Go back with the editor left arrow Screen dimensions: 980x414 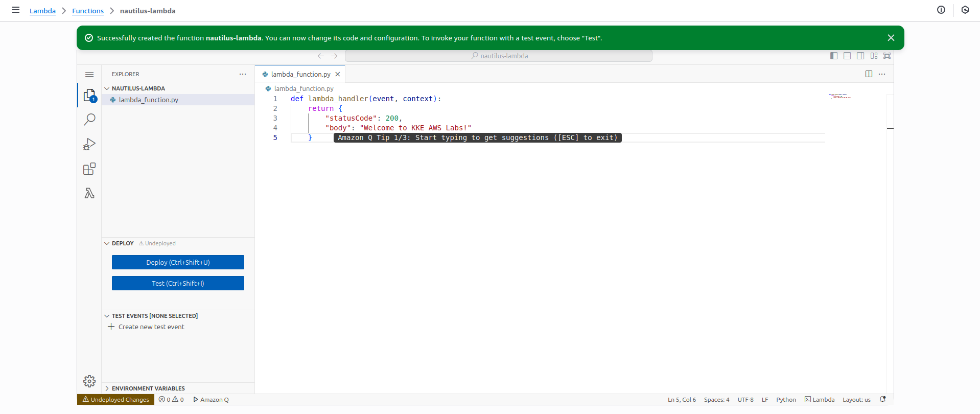[x=321, y=56]
